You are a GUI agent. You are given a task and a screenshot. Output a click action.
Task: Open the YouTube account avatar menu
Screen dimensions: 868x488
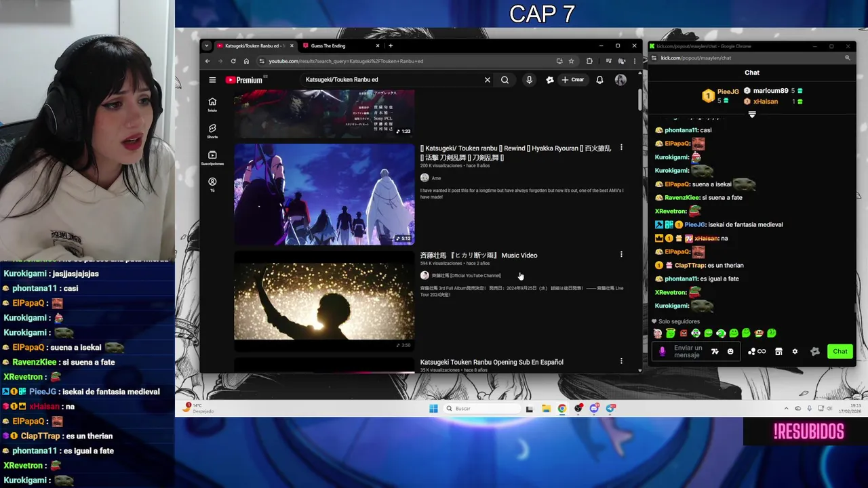click(620, 80)
